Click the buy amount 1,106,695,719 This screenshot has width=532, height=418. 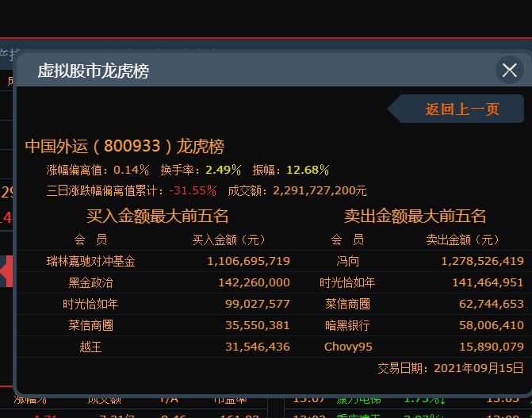point(248,261)
